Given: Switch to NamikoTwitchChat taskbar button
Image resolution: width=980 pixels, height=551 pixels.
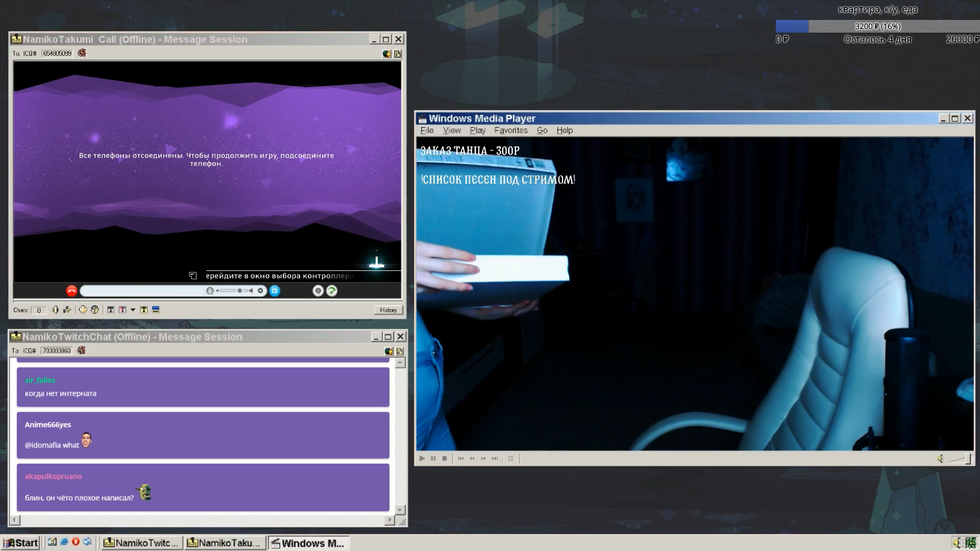Looking at the screenshot, I should (x=141, y=543).
